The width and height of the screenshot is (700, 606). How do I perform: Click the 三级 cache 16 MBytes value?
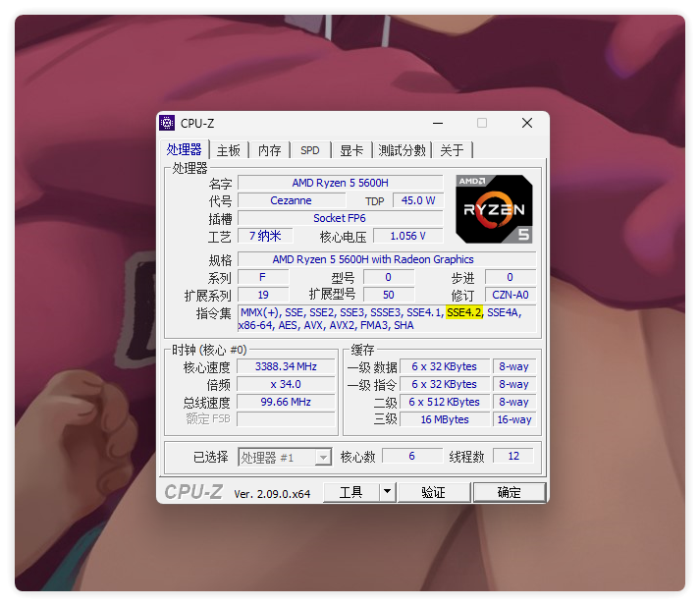445,419
